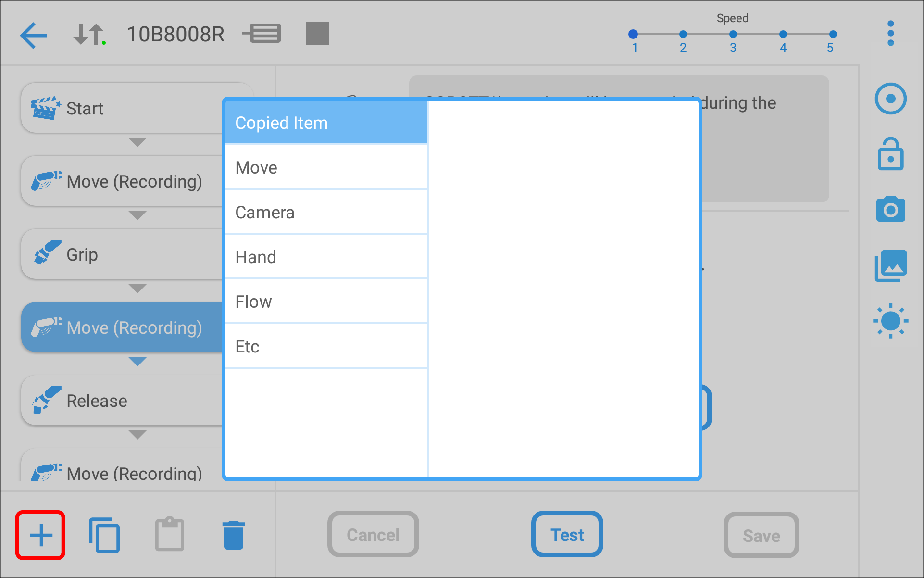Toggle the brightness light icon
The image size is (924, 578).
click(890, 321)
